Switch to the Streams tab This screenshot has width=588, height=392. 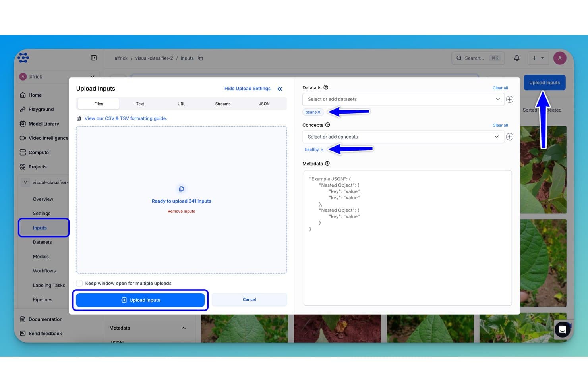(x=223, y=104)
